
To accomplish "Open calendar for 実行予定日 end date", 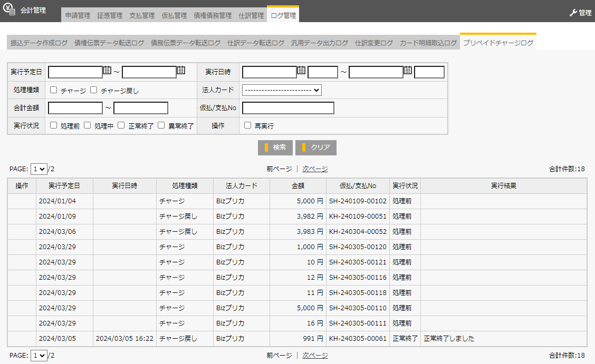I will (181, 70).
